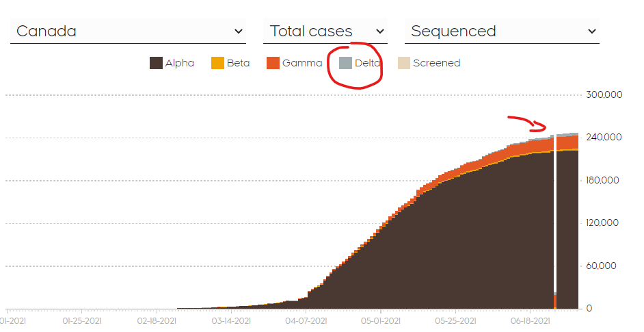This screenshot has width=644, height=332.
Task: Toggle the Screened series via its label
Action: [x=436, y=63]
